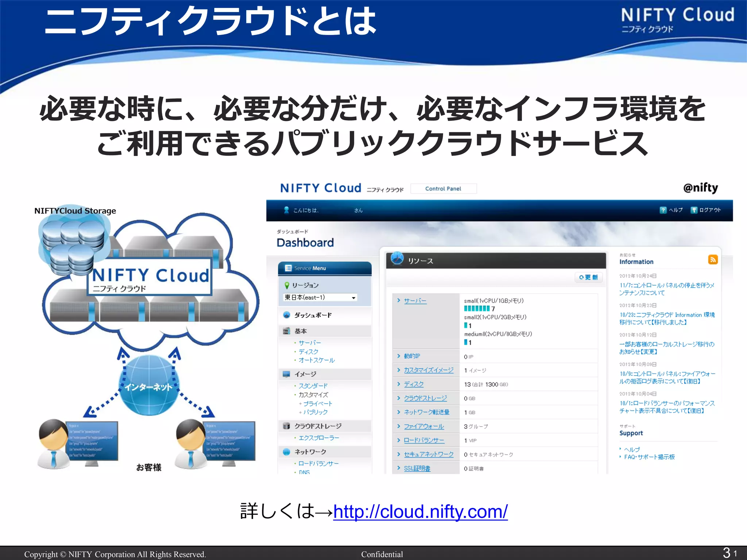The width and height of the screenshot is (747, 560).
Task: Click the カスタマイズイメージ link in resources
Action: (x=429, y=370)
